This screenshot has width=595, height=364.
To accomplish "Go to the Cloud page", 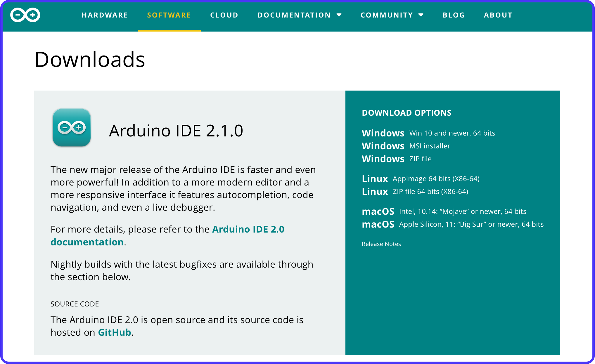I will click(224, 15).
